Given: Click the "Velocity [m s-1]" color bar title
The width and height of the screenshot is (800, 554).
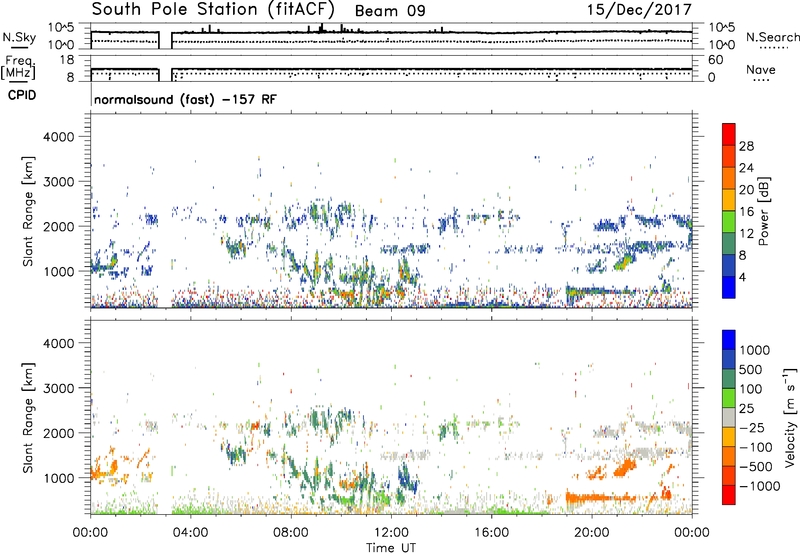Looking at the screenshot, I should [790, 417].
